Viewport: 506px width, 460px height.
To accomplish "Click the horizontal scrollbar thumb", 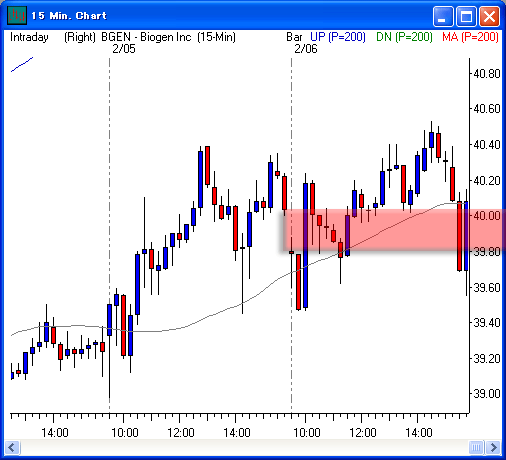I will pyautogui.click(x=476, y=447).
